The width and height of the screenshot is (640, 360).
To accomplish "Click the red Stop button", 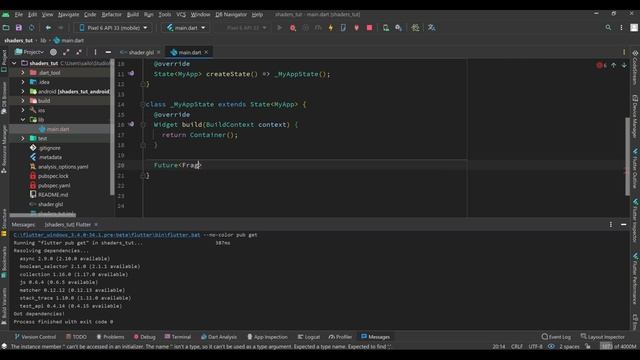I will point(369,28).
